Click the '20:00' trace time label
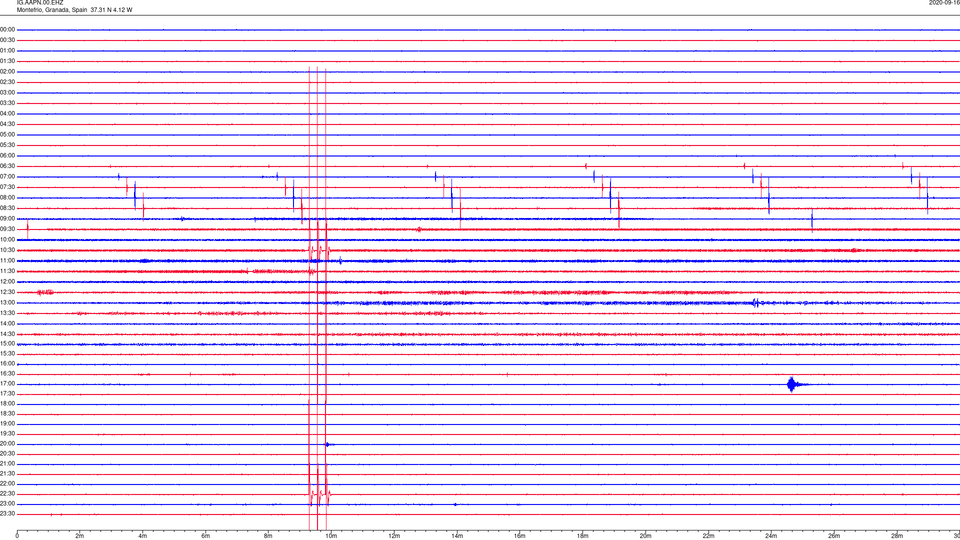This screenshot has width=960, height=540. tap(7, 444)
